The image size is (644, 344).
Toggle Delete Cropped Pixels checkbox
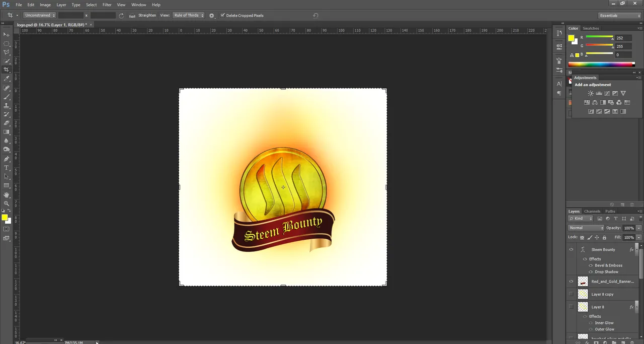223,16
